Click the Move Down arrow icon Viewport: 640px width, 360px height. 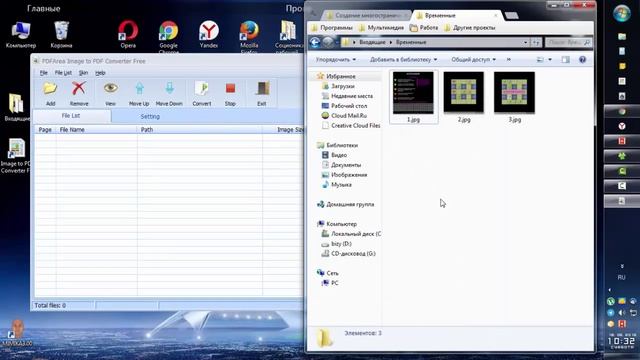tap(169, 89)
